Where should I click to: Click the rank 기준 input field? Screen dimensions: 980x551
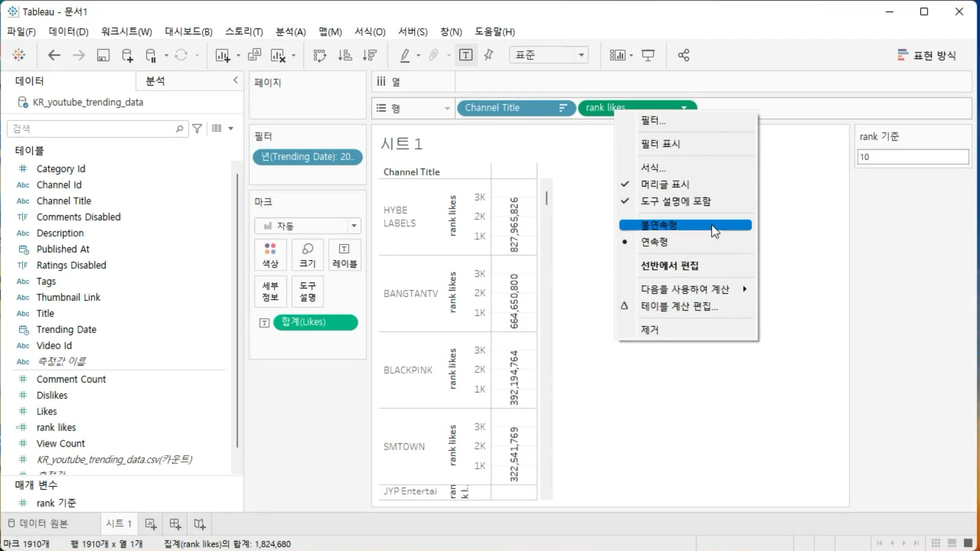tap(912, 157)
